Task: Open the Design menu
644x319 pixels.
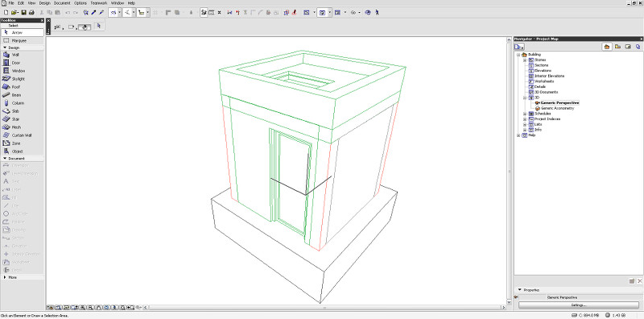Action: [x=45, y=3]
